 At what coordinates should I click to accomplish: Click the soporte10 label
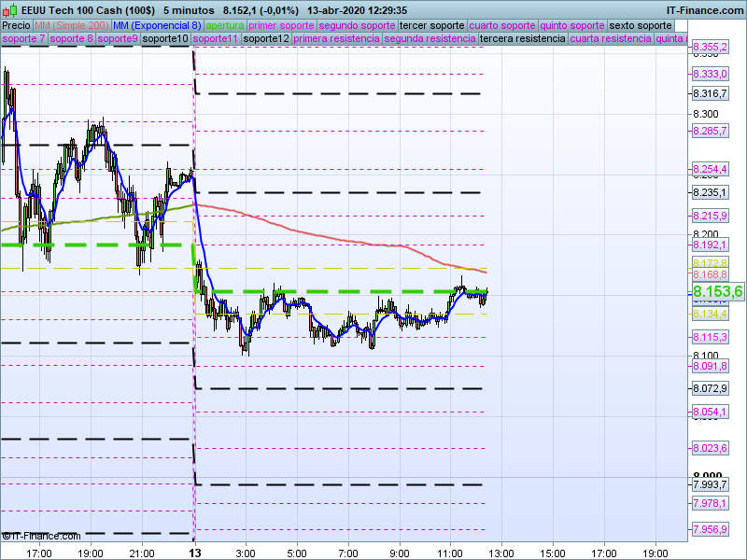[165, 39]
